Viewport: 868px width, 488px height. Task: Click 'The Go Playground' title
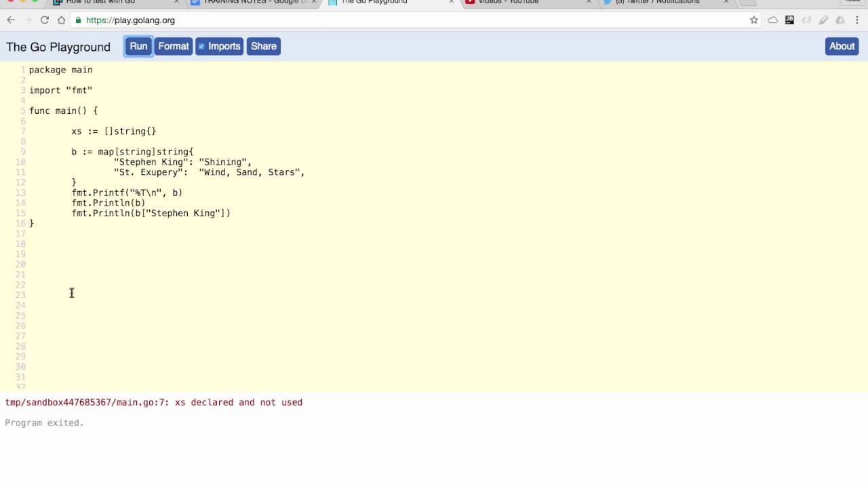click(58, 47)
